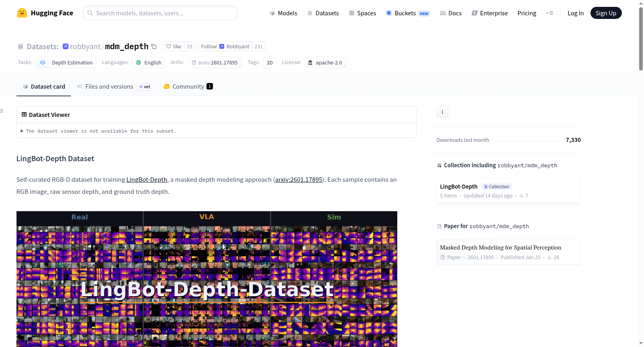
Task: Open Docs in top navigation
Action: pyautogui.click(x=451, y=13)
